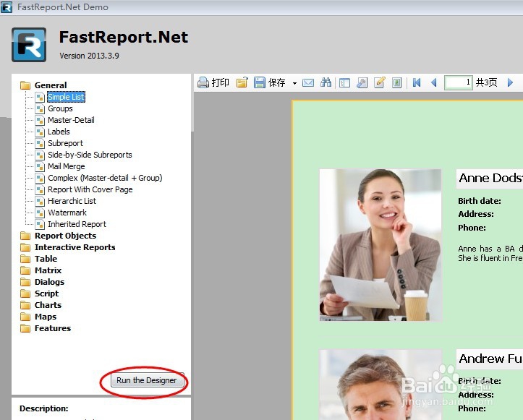The width and height of the screenshot is (523, 420).
Task: Click the FastReport logo in header
Action: 29,45
